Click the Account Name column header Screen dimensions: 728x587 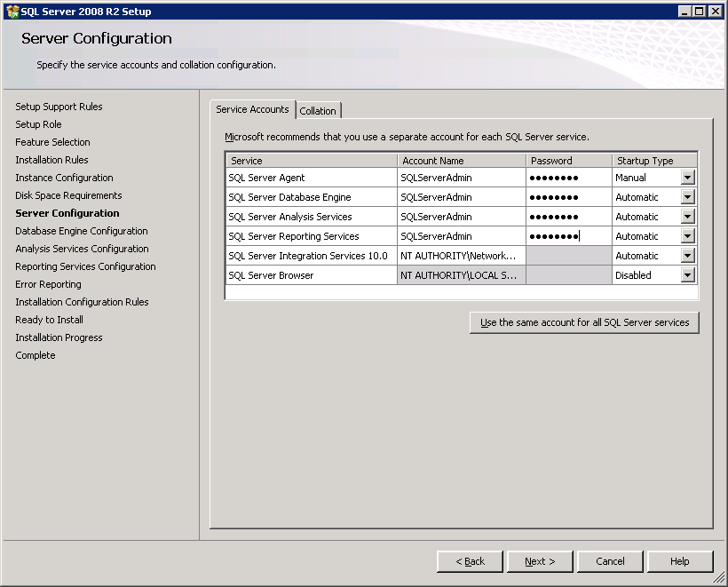tap(462, 161)
